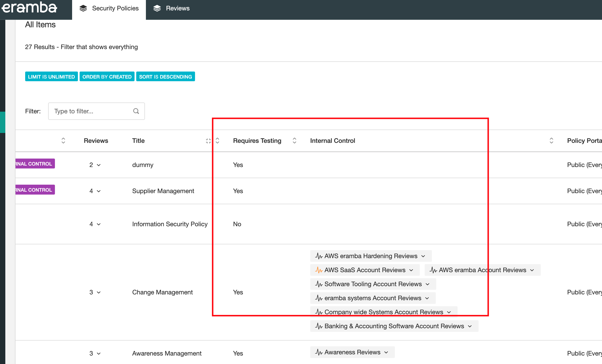Click the waveform icon on Awareness Reviews tag
Image resolution: width=602 pixels, height=364 pixels.
(x=319, y=352)
